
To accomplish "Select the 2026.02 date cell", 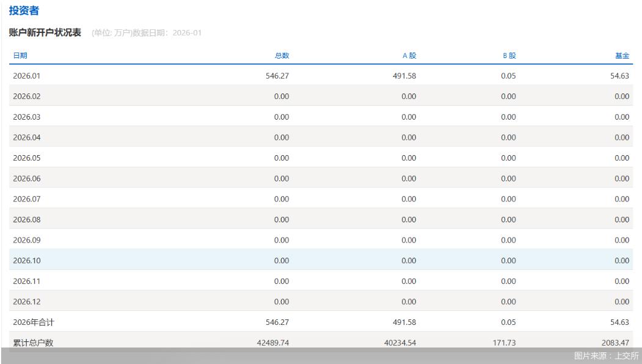I will coord(26,96).
